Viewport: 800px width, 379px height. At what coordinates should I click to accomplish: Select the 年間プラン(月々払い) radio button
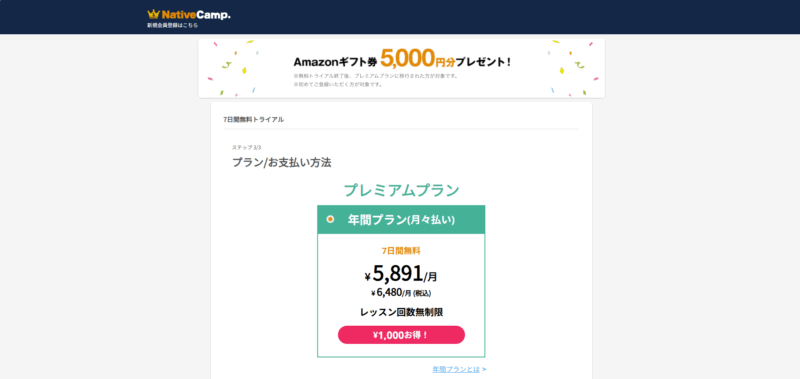[x=330, y=219]
